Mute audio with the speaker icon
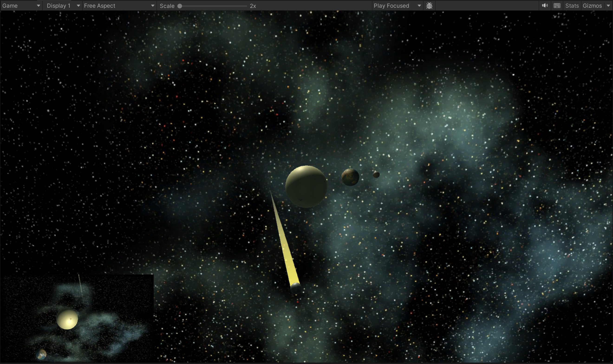The height and width of the screenshot is (364, 613). 545,6
